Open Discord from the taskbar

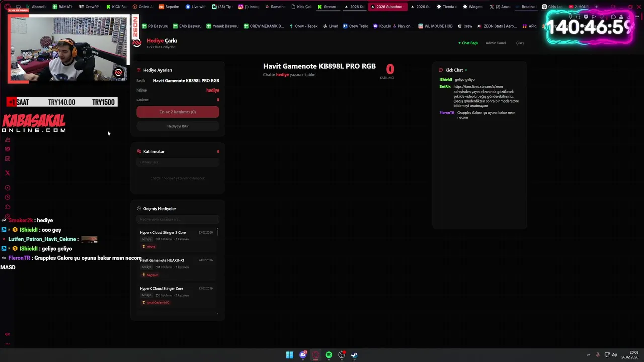[x=303, y=355]
